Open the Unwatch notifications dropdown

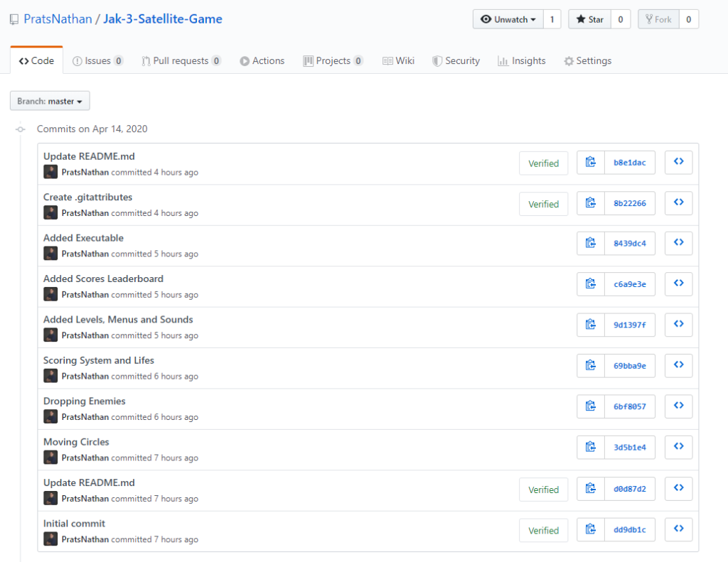508,19
